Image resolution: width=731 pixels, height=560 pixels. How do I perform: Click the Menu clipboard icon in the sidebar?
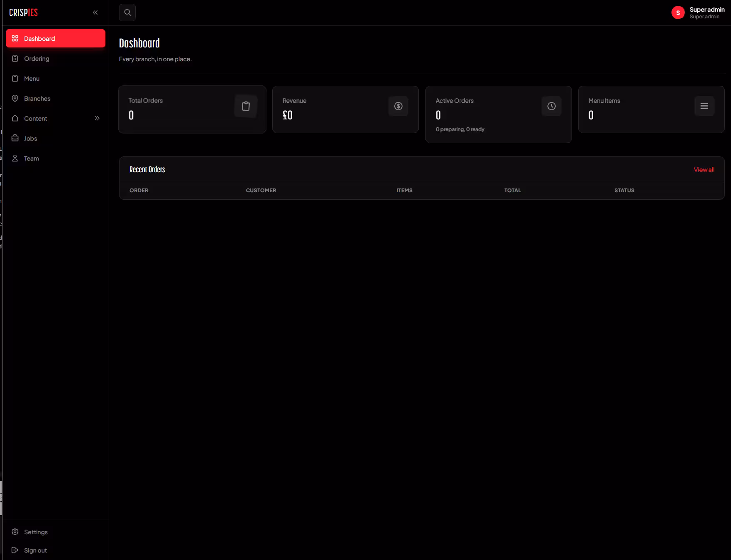click(x=15, y=78)
